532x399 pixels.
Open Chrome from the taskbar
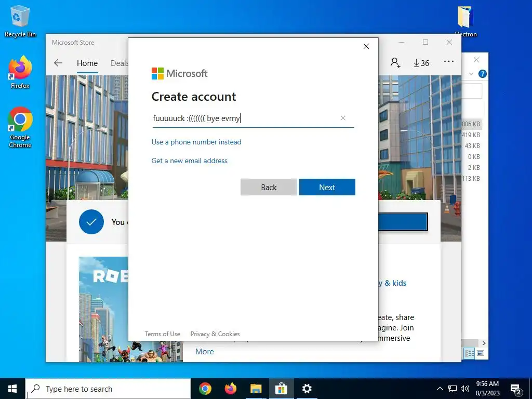[x=205, y=389]
